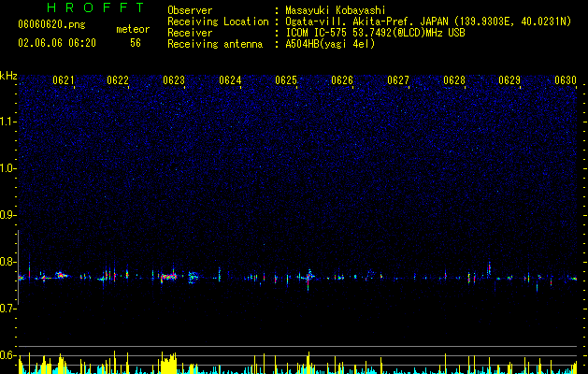The image size is (588, 374).
Task: Click the Receiving Location label
Action: tap(218, 22)
